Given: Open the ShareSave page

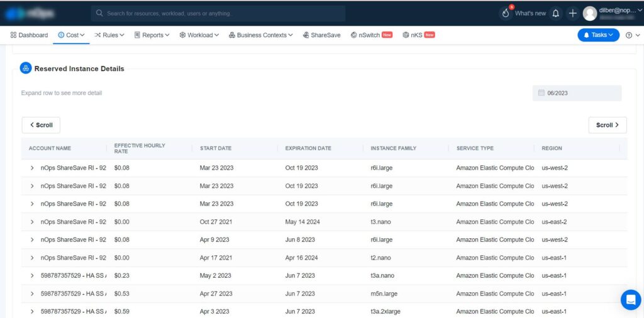Looking at the screenshot, I should [321, 35].
